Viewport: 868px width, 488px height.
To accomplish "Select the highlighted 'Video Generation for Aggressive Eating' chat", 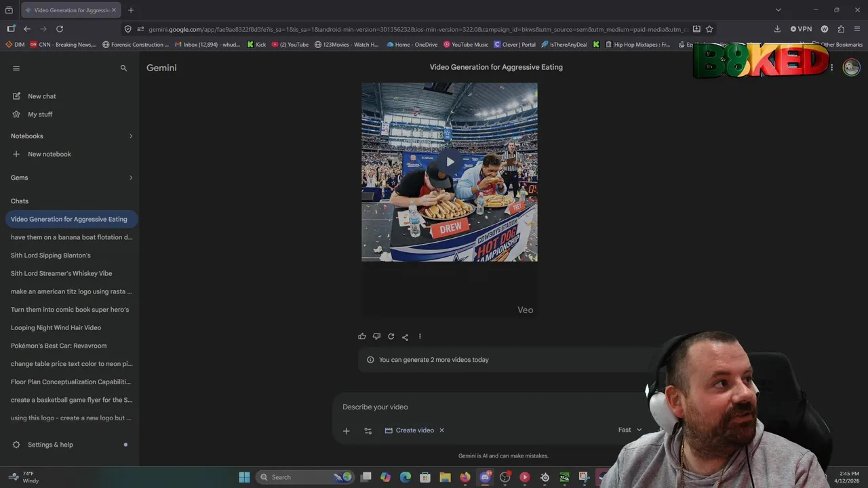I will point(71,219).
